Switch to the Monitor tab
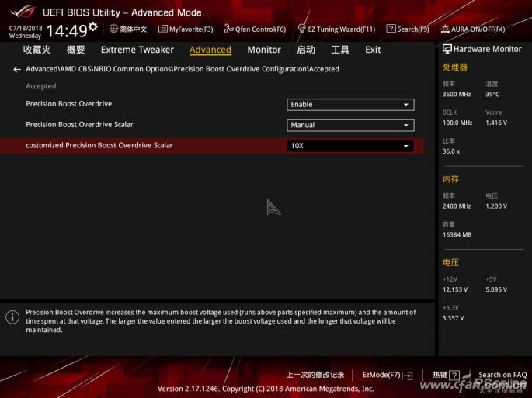The image size is (532, 398). pyautogui.click(x=264, y=50)
